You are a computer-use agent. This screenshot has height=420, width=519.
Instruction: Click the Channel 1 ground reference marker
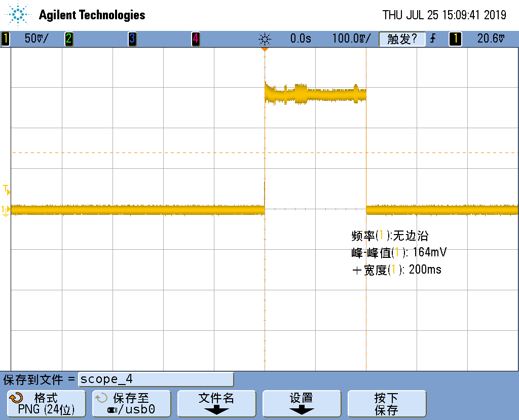click(5, 208)
